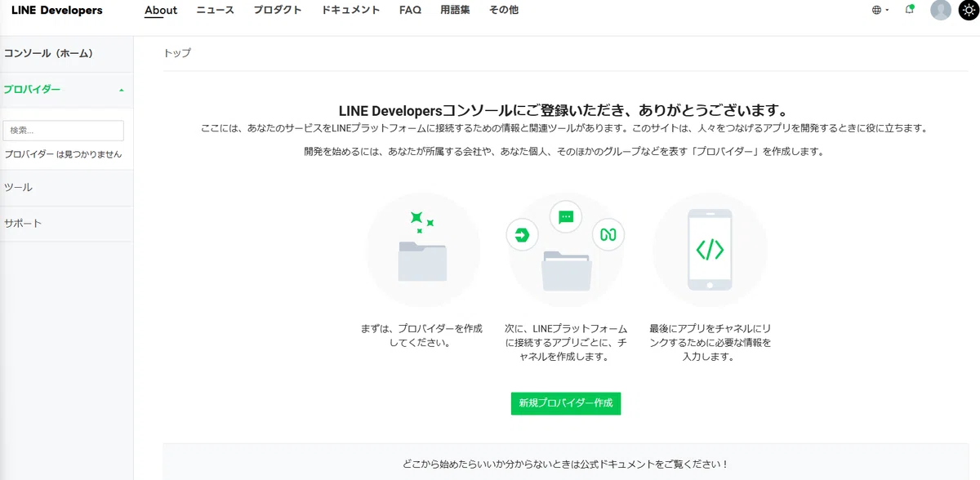This screenshot has height=480, width=980.
Task: Click the provider search field
Action: point(64,131)
